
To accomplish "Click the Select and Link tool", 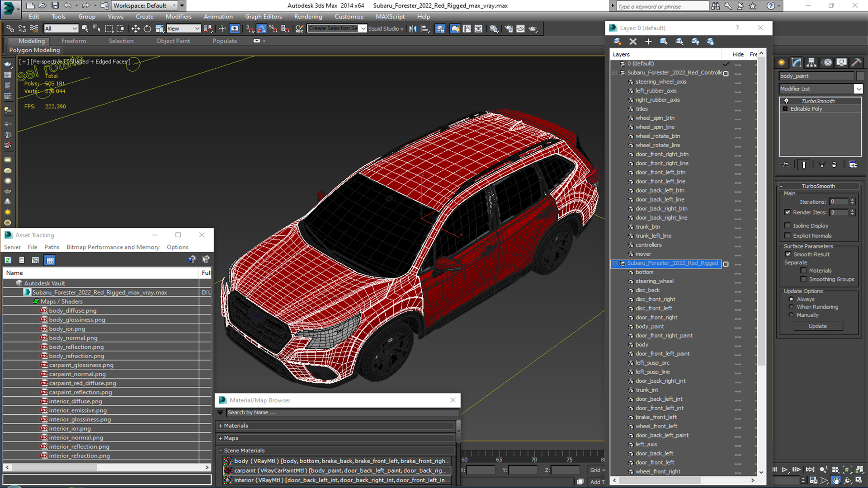I will click(10, 28).
